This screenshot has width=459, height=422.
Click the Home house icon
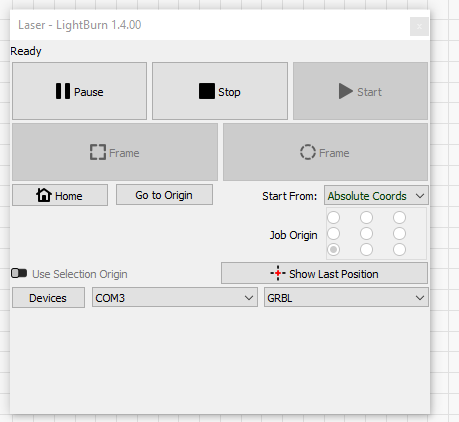click(x=44, y=195)
